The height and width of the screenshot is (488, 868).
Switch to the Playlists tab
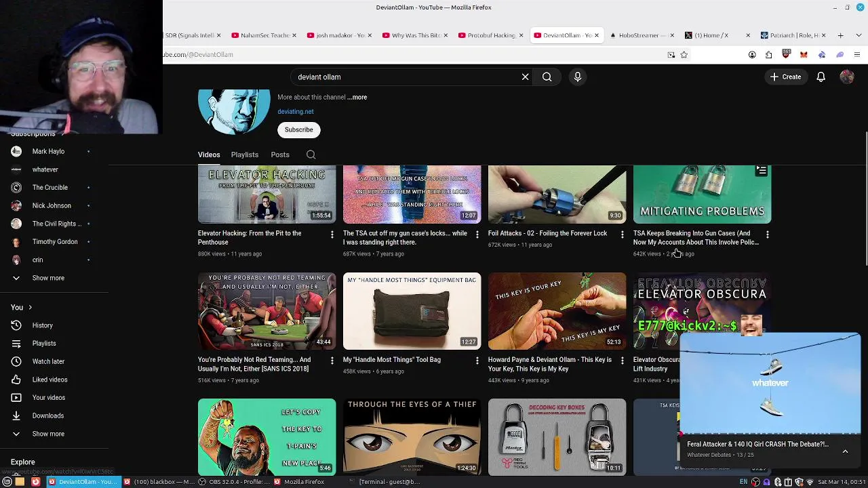(x=244, y=155)
